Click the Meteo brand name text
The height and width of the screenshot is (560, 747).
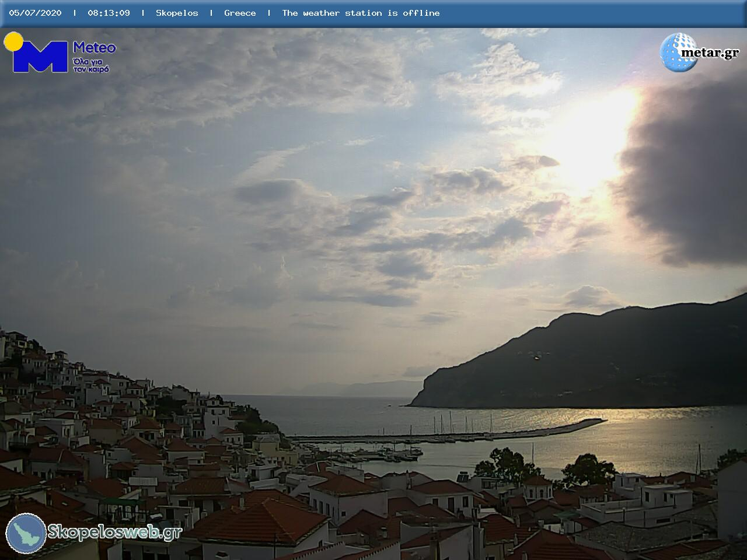tap(95, 48)
